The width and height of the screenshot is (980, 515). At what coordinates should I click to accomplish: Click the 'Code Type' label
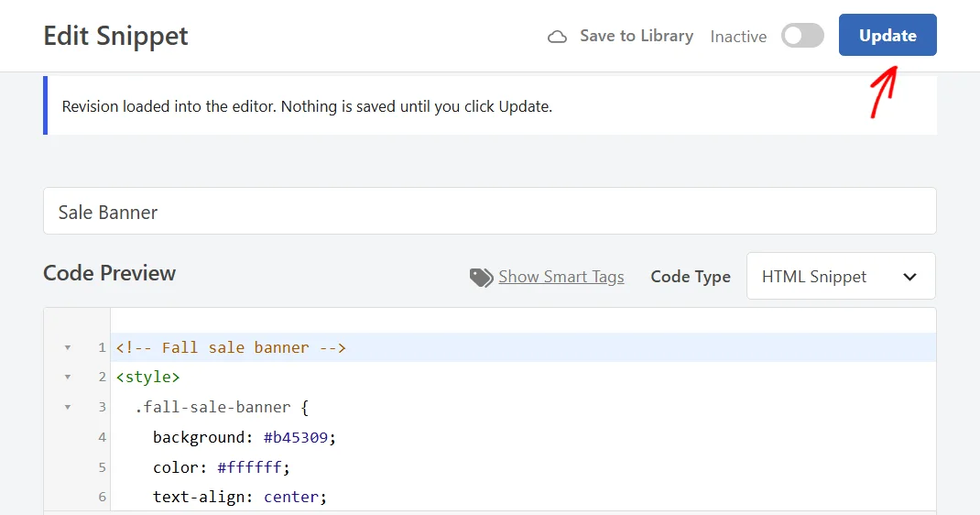pyautogui.click(x=691, y=276)
